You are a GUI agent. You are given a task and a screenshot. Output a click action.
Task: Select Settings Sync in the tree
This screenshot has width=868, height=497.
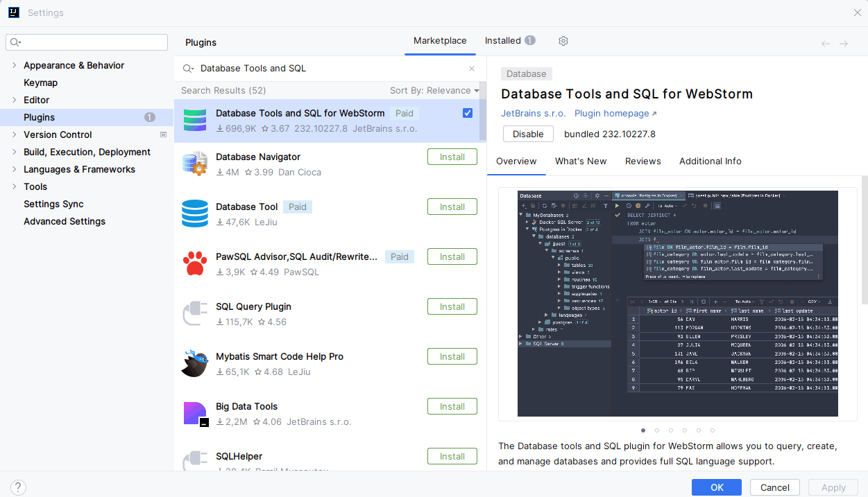[x=53, y=204]
